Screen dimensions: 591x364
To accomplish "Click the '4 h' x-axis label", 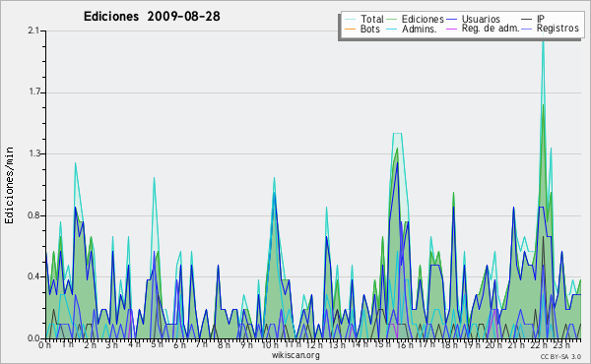I will tap(134, 344).
